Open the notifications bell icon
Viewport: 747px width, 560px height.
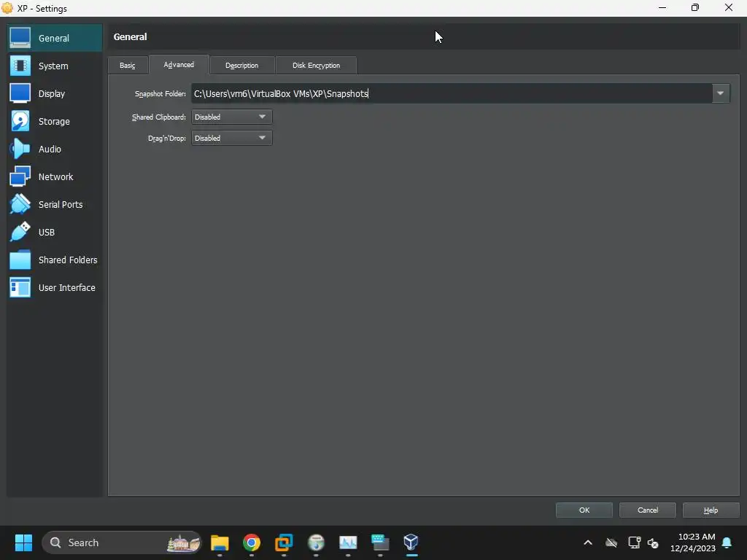[727, 542]
